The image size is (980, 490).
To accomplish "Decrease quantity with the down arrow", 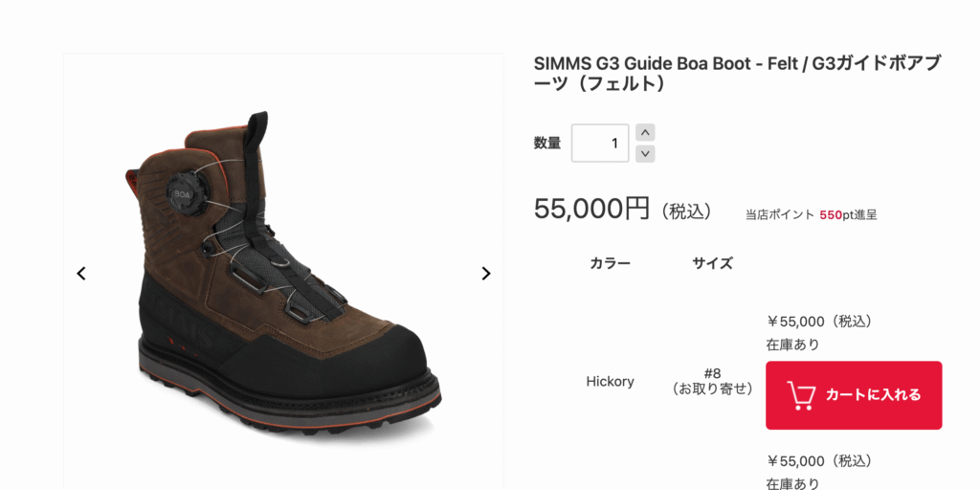I will pos(645,153).
